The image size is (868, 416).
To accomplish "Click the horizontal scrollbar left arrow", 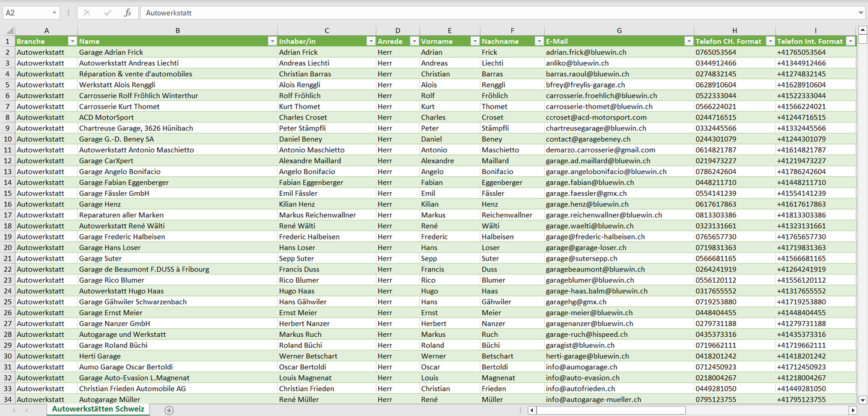I will coord(532,410).
